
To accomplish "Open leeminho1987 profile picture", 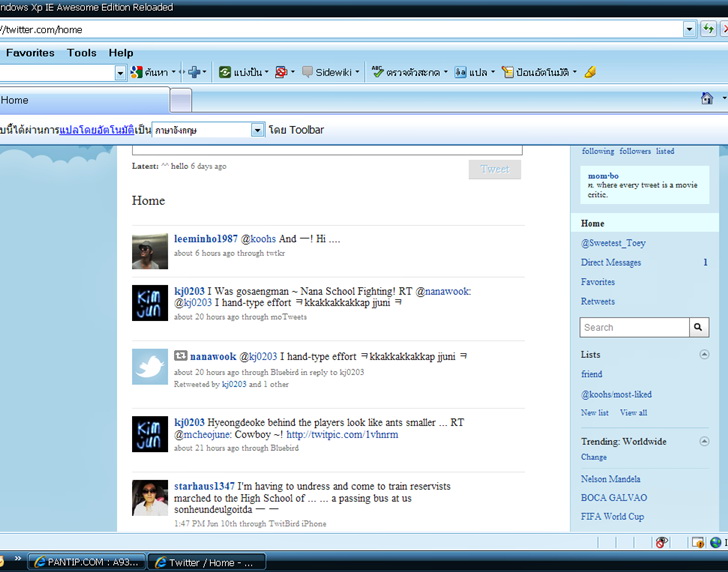I will pyautogui.click(x=150, y=251).
